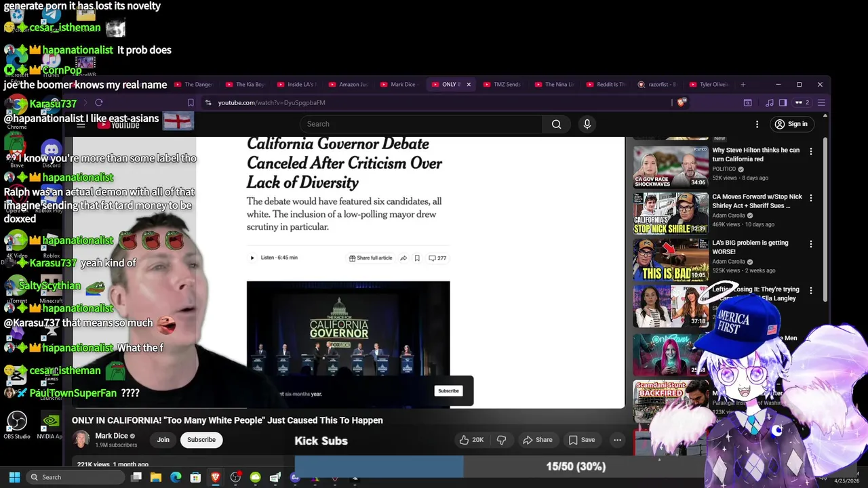Viewport: 868px width, 488px height.
Task: Open 'Why Steve Hilton thinks' video thumbnail
Action: [x=671, y=167]
